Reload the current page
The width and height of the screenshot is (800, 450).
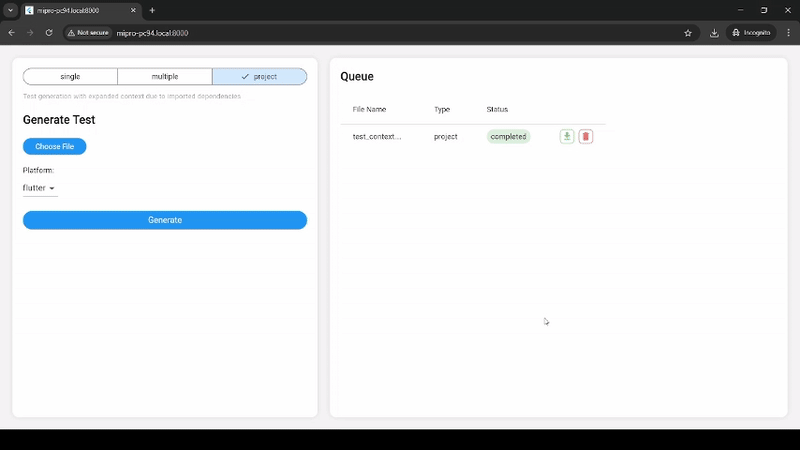pos(49,33)
